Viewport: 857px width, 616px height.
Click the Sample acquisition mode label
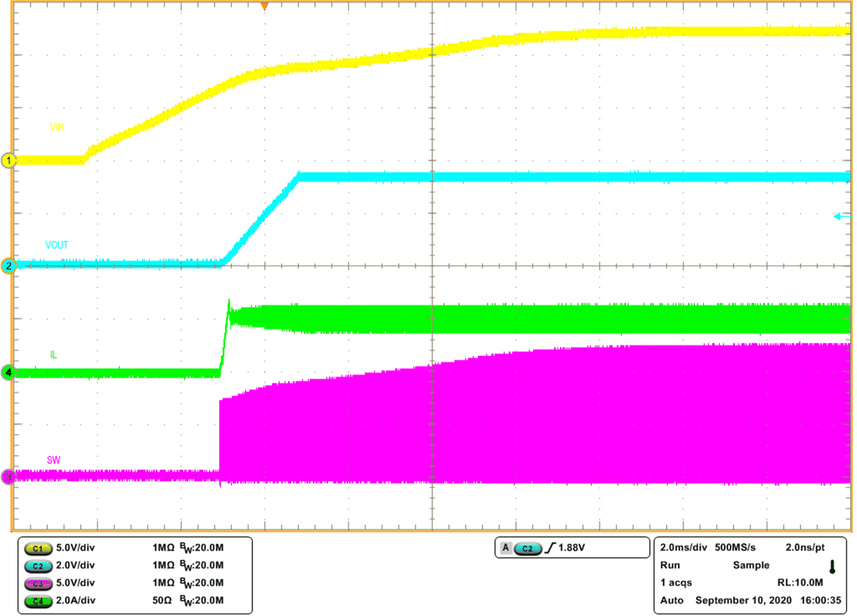click(x=751, y=565)
